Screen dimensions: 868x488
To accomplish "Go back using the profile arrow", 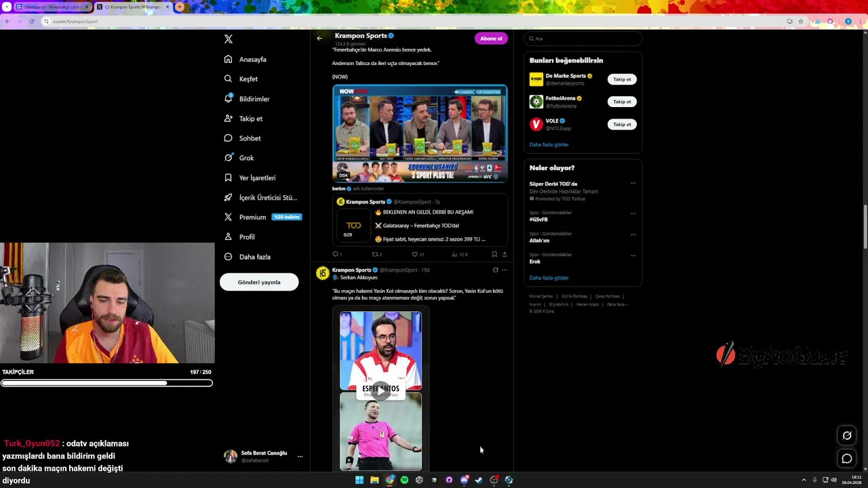I will (319, 39).
